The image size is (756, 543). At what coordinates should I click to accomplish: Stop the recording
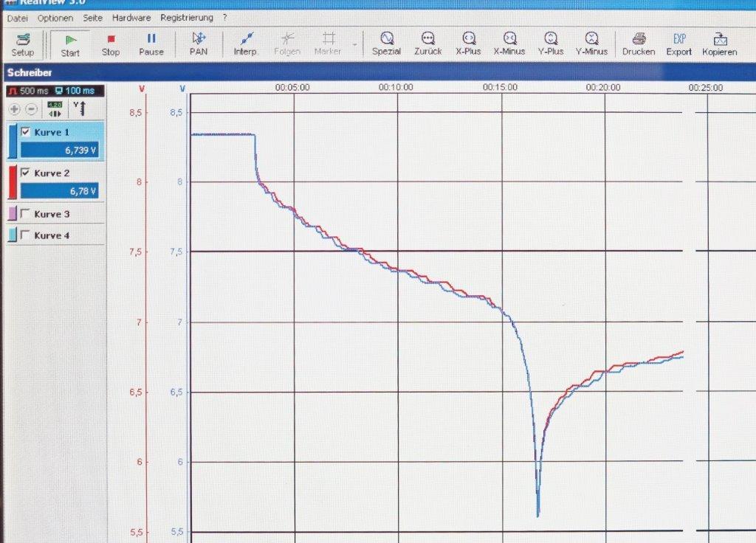click(x=111, y=44)
